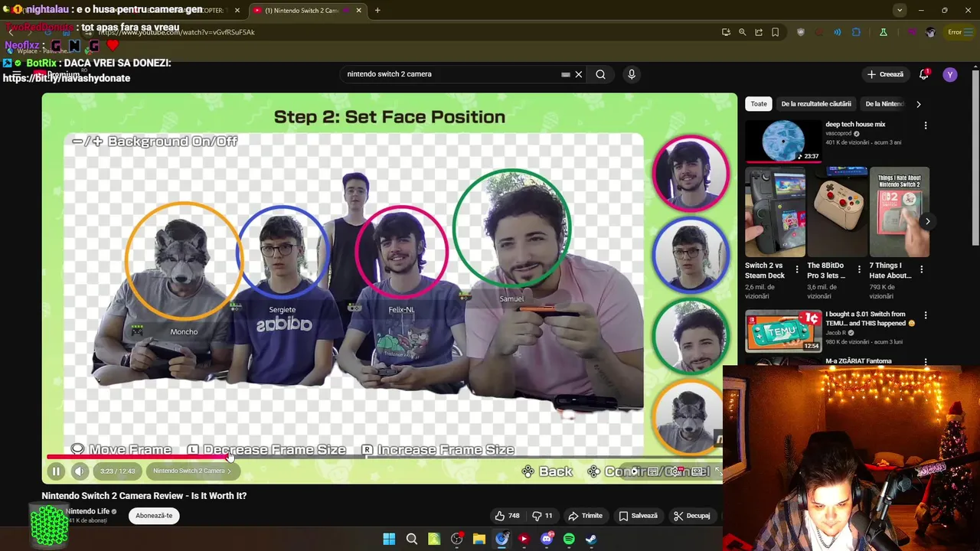980x551 pixels.
Task: Show more filter chips with the right arrow
Action: tap(919, 103)
